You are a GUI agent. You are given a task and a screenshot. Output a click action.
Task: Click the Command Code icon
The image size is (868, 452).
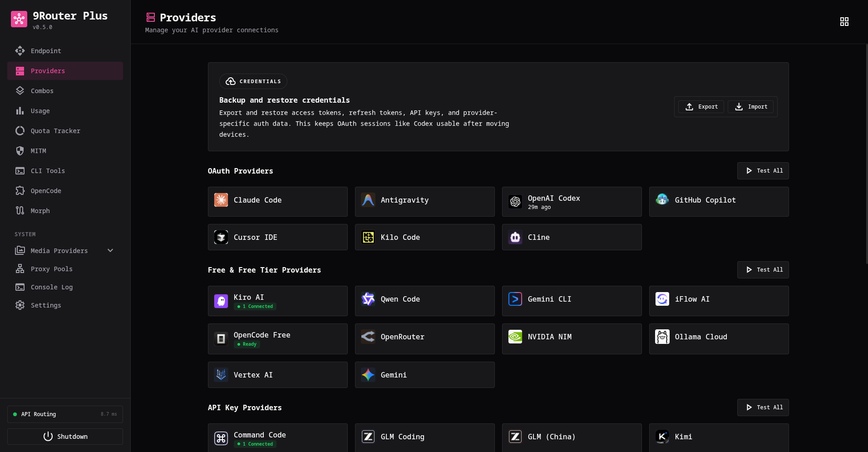point(221,438)
